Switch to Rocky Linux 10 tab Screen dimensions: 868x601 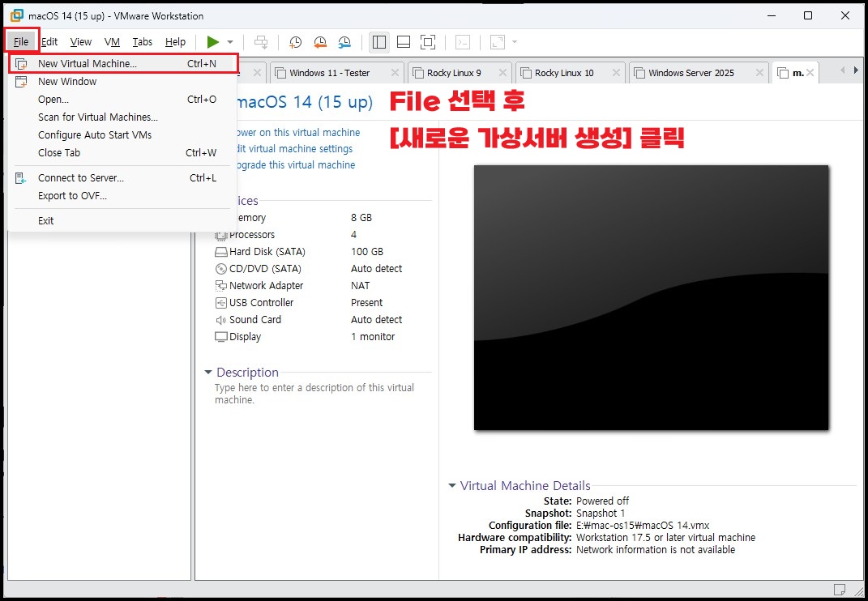tap(564, 73)
